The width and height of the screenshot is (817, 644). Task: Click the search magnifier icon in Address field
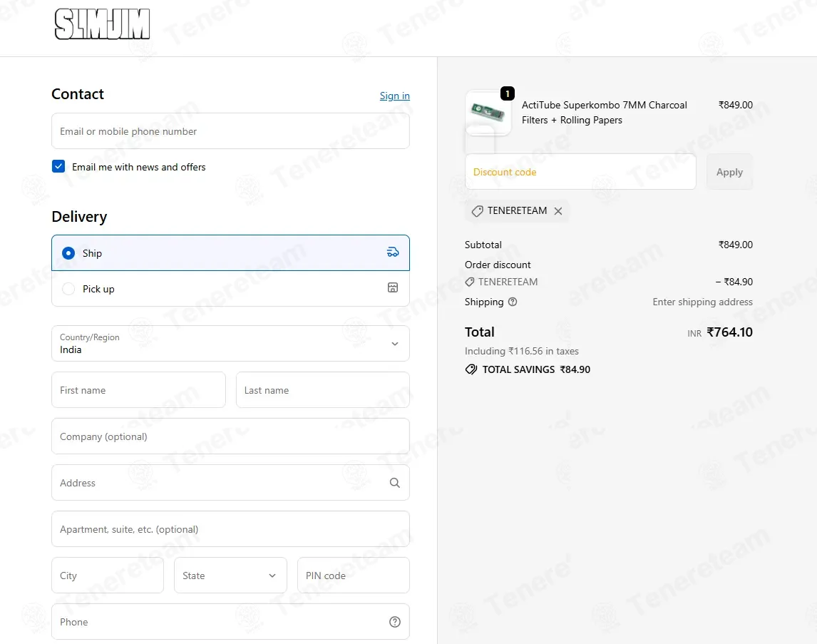395,483
